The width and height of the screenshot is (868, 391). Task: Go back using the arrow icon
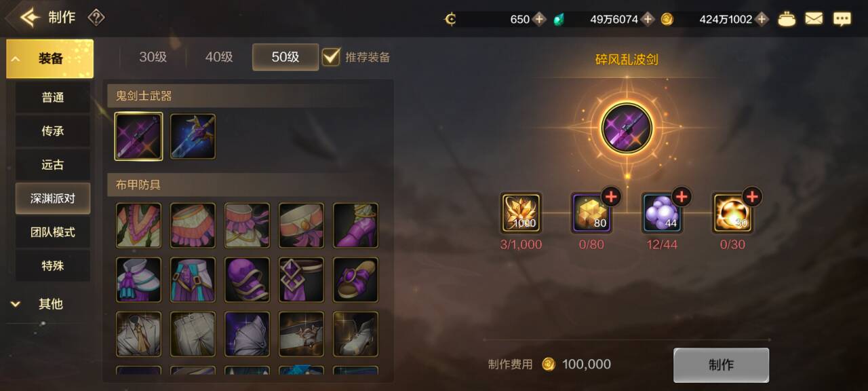click(30, 18)
